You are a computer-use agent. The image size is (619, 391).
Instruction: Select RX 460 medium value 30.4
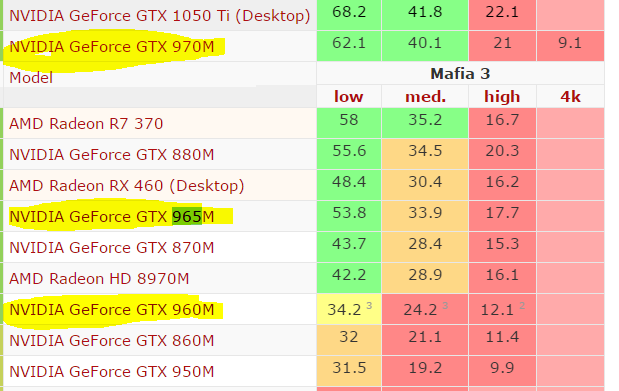[425, 182]
